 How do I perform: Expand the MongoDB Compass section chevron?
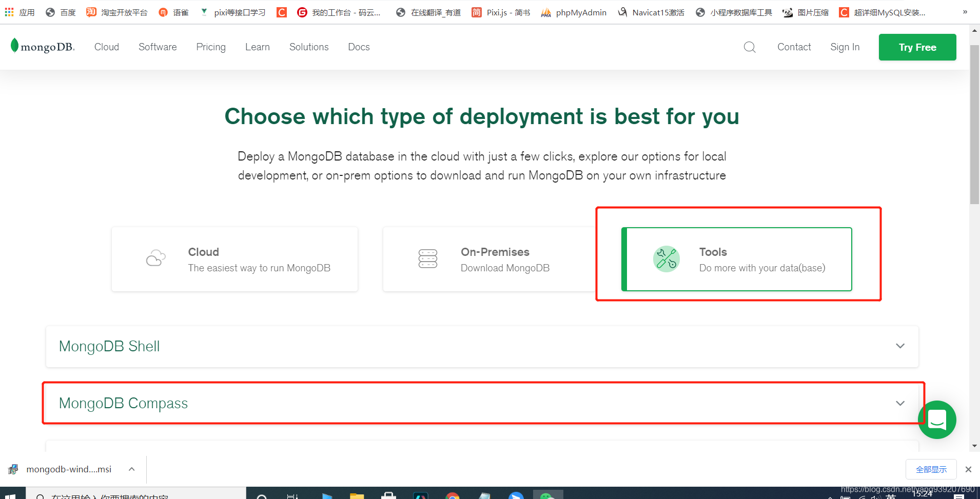tap(900, 403)
